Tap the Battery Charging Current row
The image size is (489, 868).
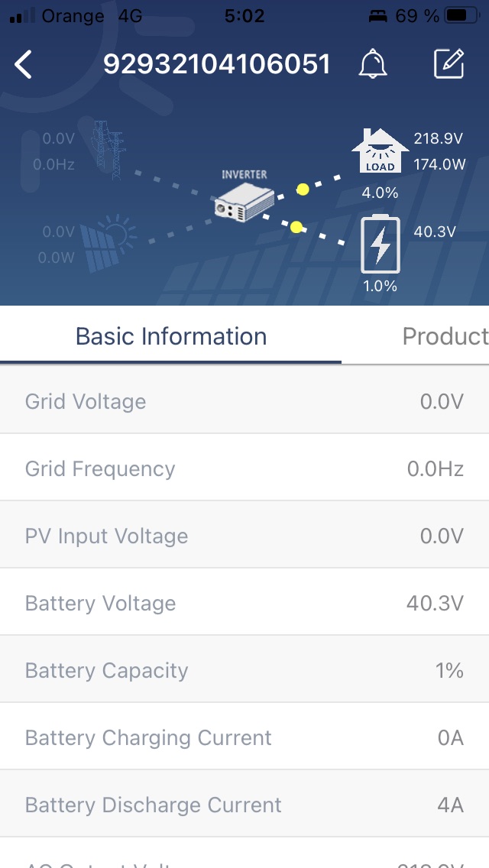[244, 737]
